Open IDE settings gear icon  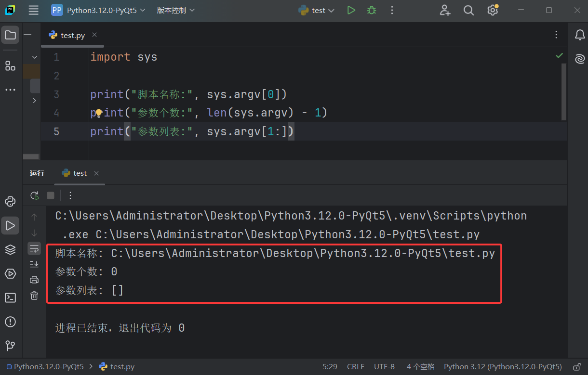492,10
